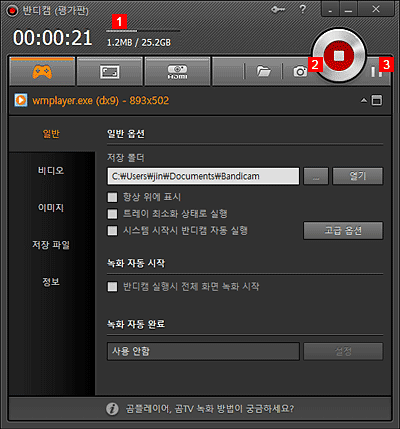Viewport: 400px width, 429px height.
Task: Click the key registration icon
Action: click(277, 10)
